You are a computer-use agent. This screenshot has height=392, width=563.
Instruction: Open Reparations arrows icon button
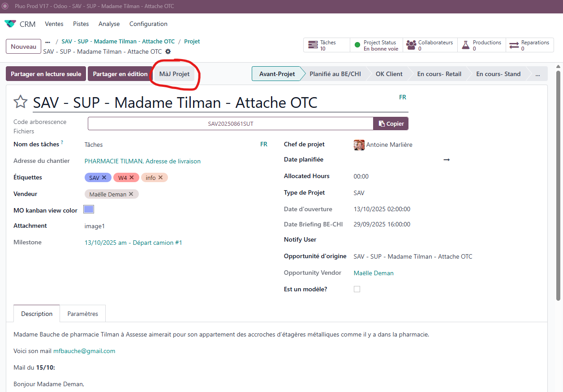pyautogui.click(x=514, y=45)
